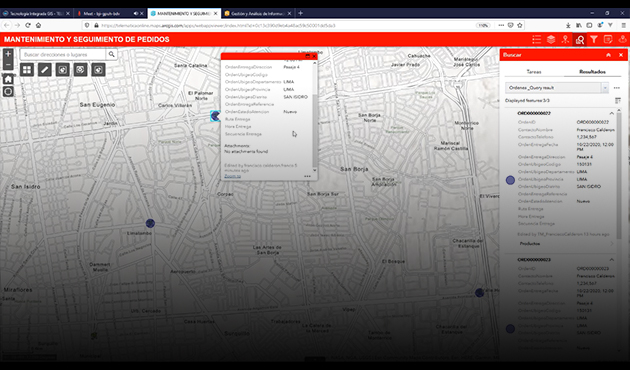
Task: Close the Gestión y Análisis browser tab
Action: point(289,13)
